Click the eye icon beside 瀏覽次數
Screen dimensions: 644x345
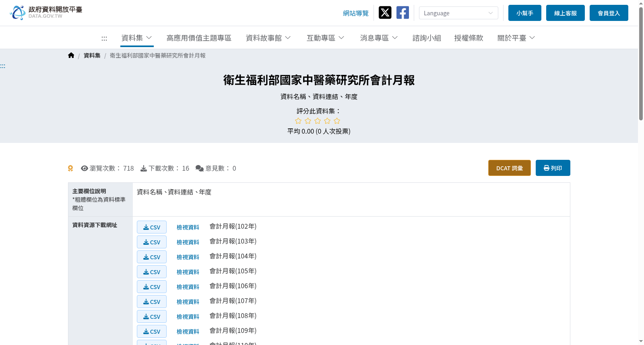coord(84,168)
